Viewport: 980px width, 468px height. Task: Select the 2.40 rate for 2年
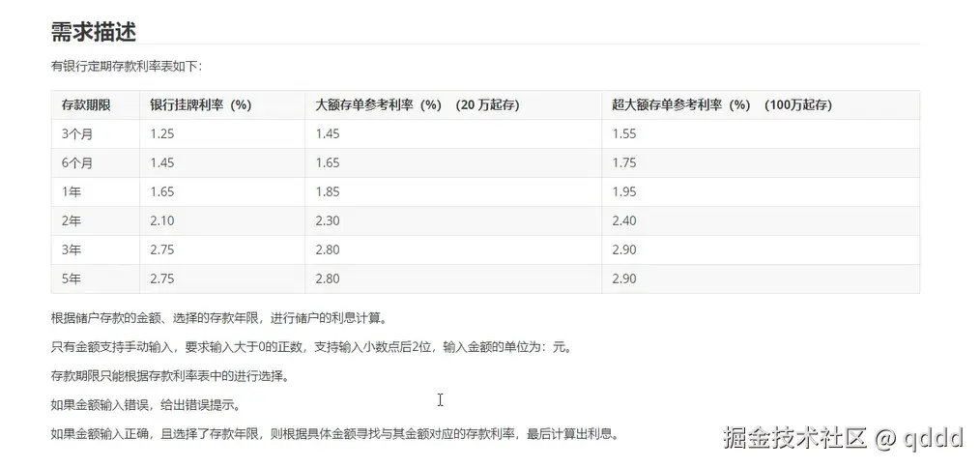coord(623,220)
